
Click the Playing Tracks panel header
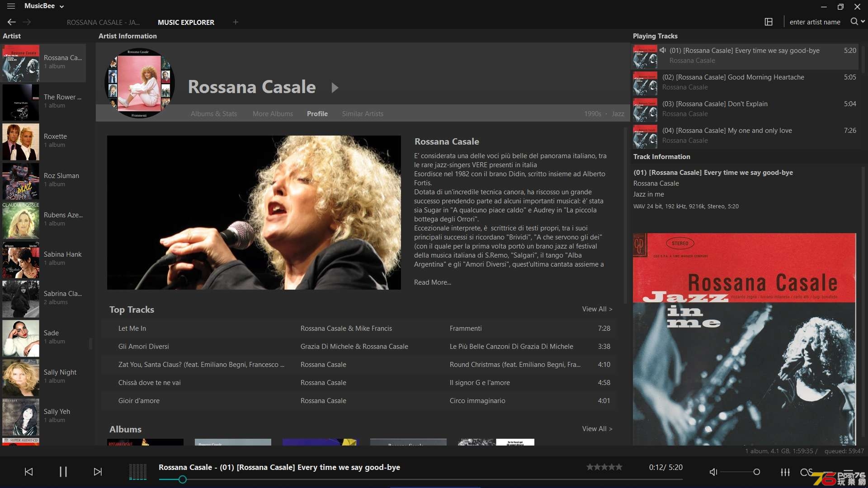click(655, 36)
